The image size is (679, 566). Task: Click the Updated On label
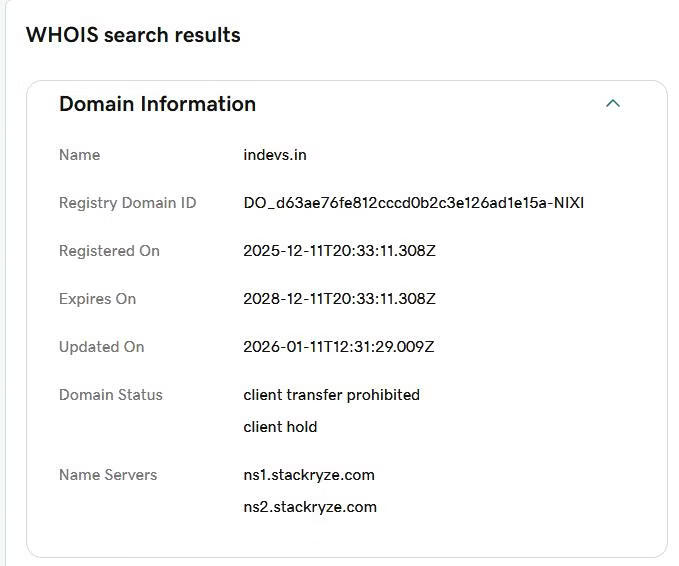point(101,347)
